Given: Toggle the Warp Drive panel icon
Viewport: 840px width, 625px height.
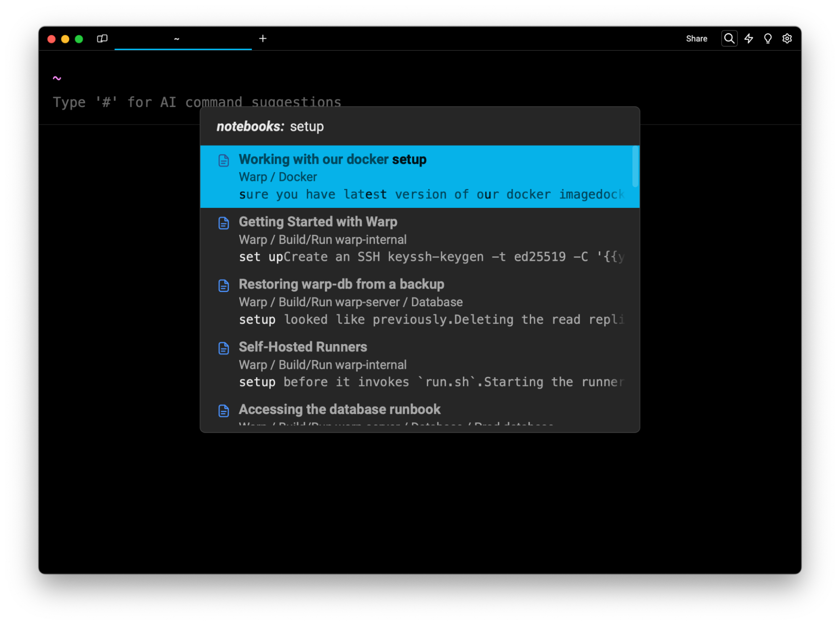Looking at the screenshot, I should (x=102, y=39).
